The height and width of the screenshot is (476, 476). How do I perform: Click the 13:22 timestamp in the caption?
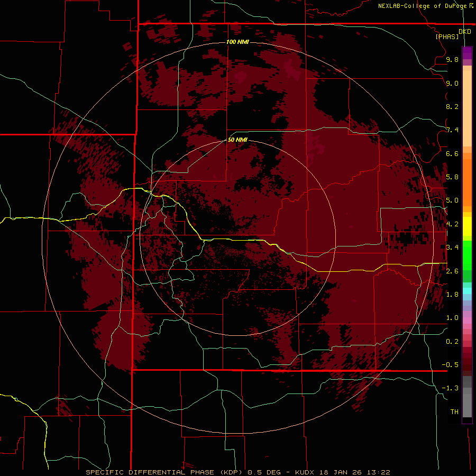click(379, 472)
